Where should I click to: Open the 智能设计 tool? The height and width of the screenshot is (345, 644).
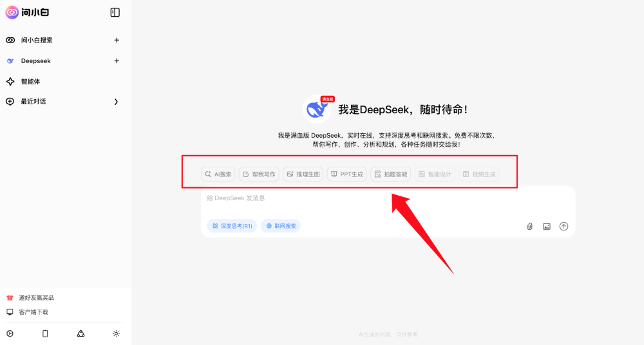coord(435,174)
